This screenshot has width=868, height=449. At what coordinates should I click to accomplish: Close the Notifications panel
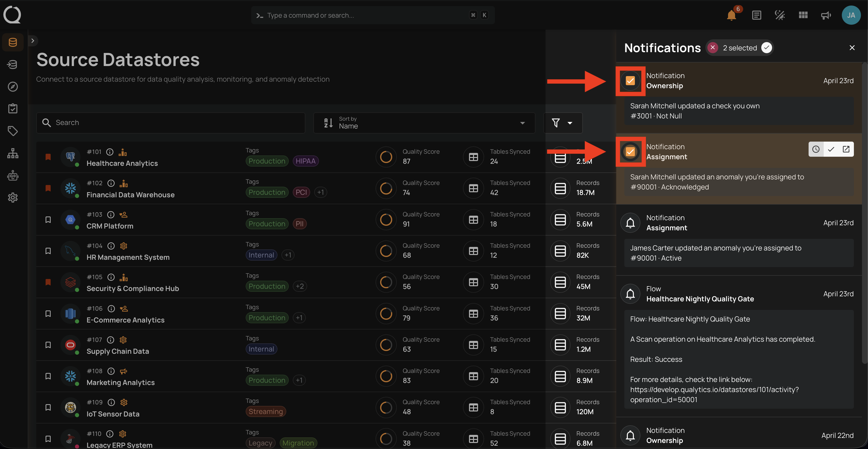[x=852, y=48]
